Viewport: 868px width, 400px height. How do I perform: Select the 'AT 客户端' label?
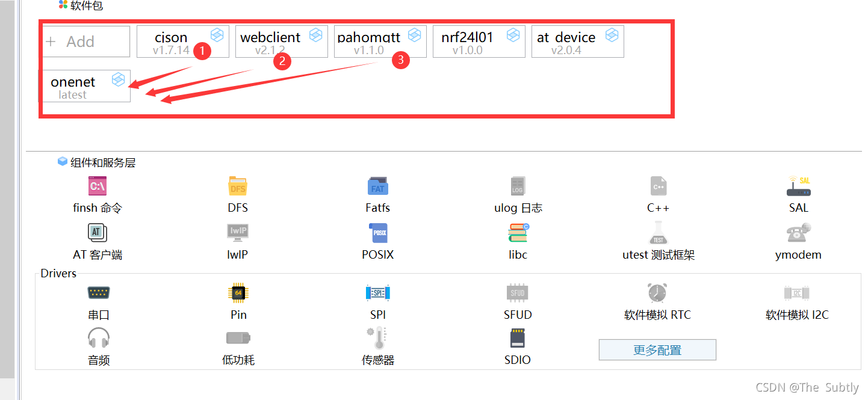click(98, 254)
